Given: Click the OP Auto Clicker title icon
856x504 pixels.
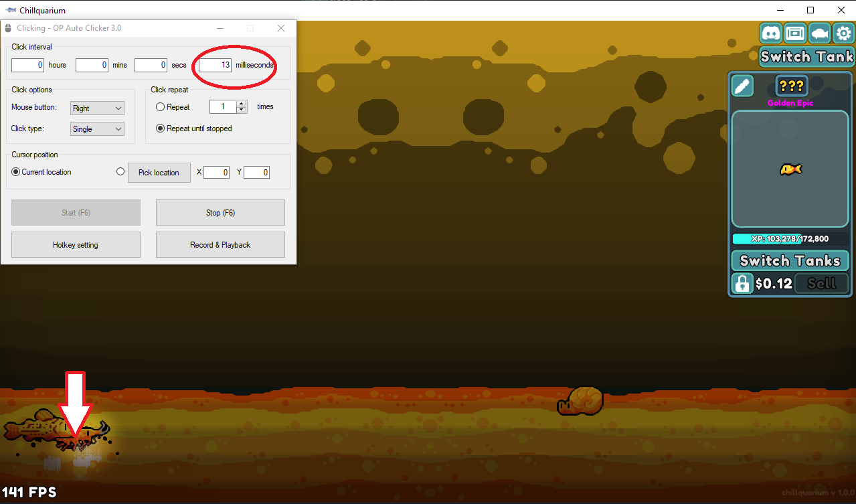Looking at the screenshot, I should coord(8,28).
